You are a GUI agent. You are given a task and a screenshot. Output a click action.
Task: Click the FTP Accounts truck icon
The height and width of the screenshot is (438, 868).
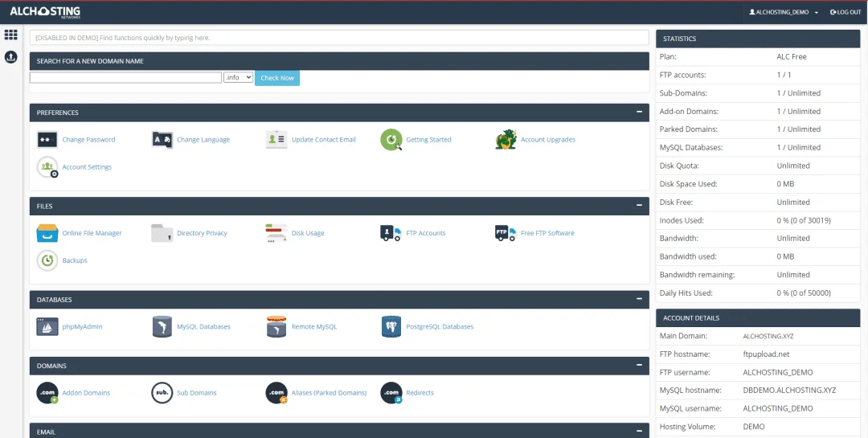coord(391,233)
